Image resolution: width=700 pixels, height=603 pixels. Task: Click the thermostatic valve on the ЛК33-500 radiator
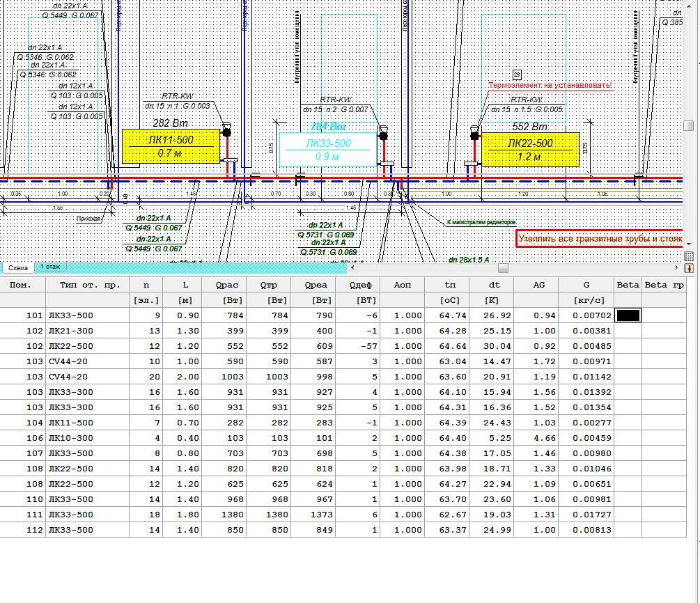point(382,134)
